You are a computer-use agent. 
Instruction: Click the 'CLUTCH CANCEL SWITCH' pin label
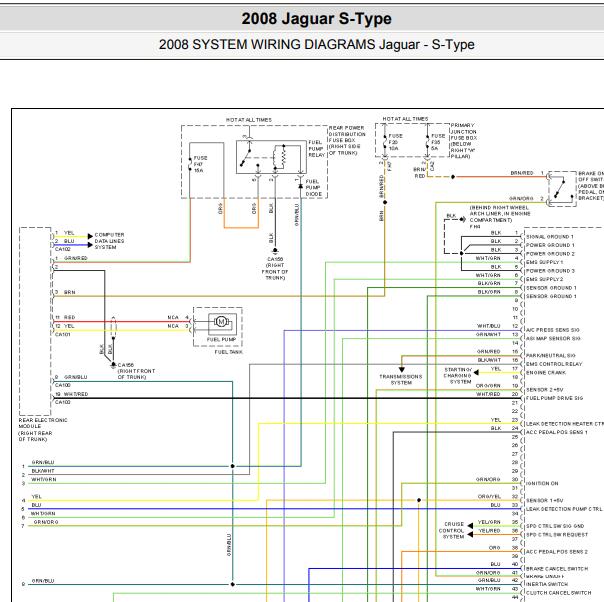click(x=559, y=593)
